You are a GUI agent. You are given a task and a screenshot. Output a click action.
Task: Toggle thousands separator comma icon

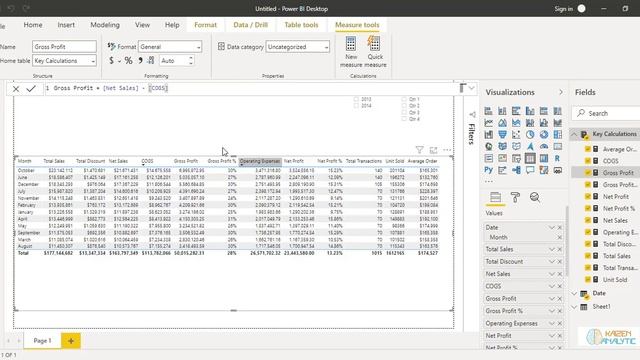140,61
